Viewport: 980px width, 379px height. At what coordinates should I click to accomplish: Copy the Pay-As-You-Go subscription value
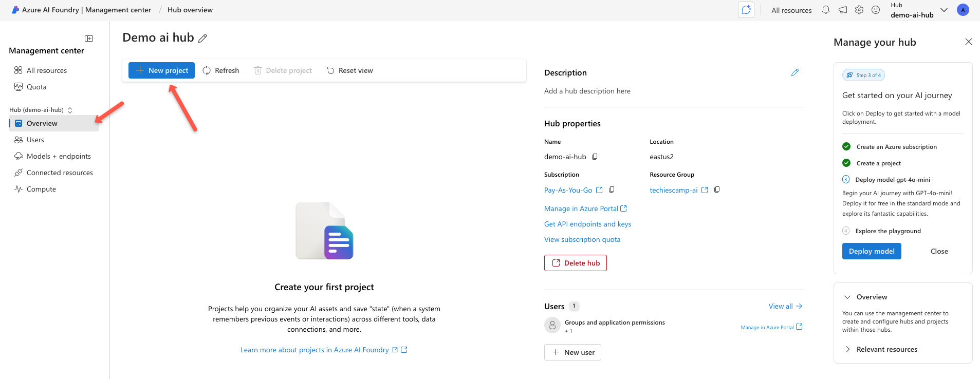[x=612, y=189]
